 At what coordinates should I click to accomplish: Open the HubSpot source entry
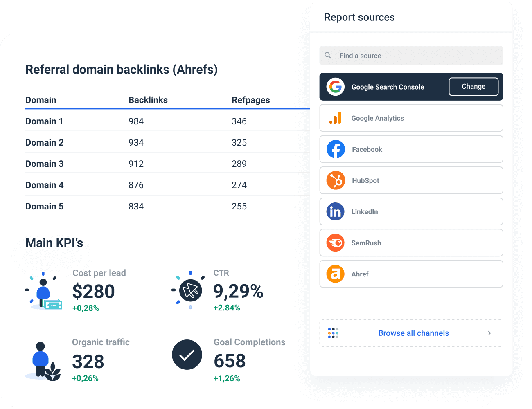point(411,180)
